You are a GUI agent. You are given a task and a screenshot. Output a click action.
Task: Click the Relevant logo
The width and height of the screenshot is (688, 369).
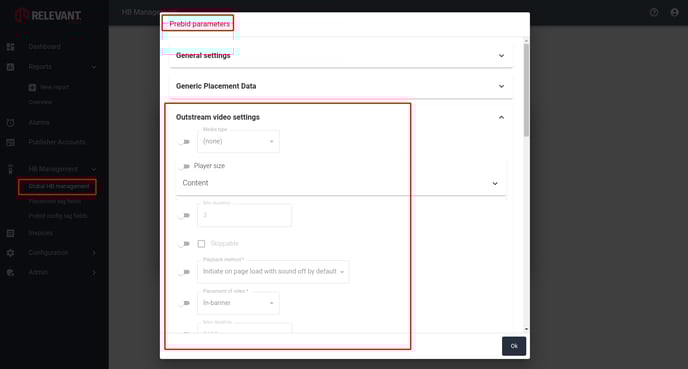(48, 16)
